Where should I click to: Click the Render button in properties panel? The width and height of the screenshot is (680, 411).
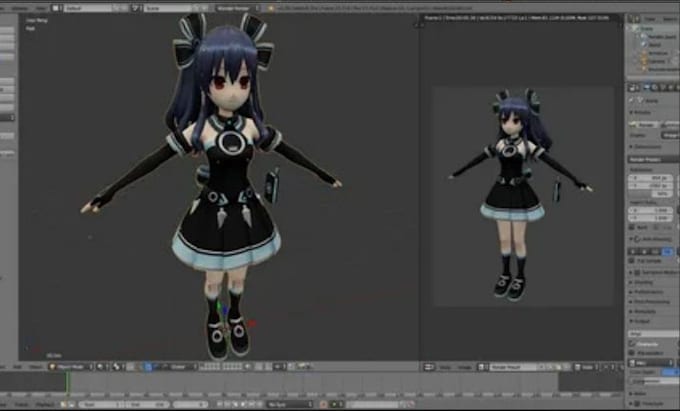pos(644,124)
